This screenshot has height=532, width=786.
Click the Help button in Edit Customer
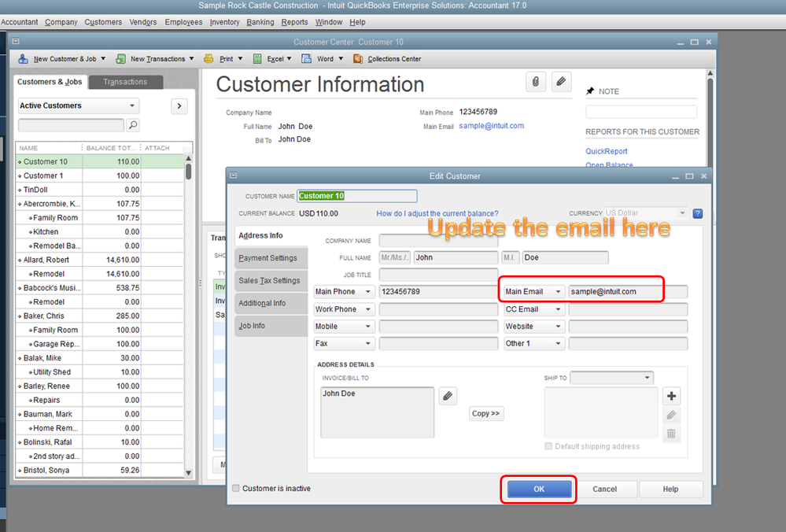(x=670, y=489)
